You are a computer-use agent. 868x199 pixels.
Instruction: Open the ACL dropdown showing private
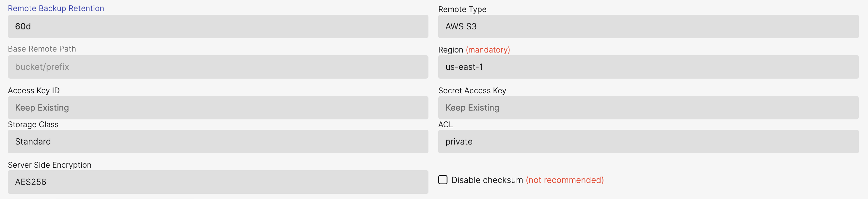[x=648, y=142]
